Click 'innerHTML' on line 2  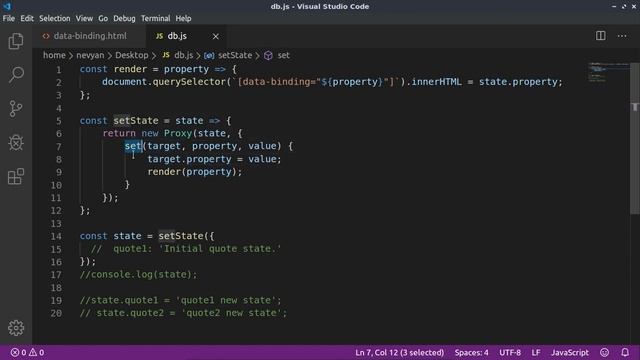437,82
